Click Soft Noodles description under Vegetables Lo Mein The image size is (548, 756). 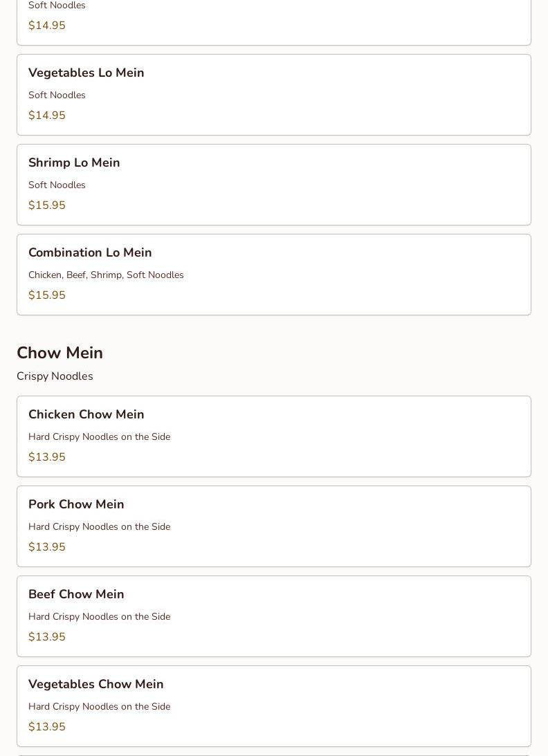pyautogui.click(x=57, y=95)
